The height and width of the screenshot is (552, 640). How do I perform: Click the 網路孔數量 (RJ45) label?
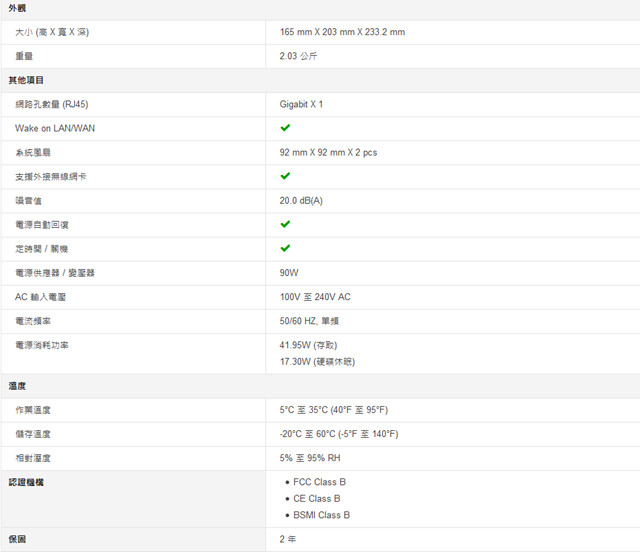(51, 104)
